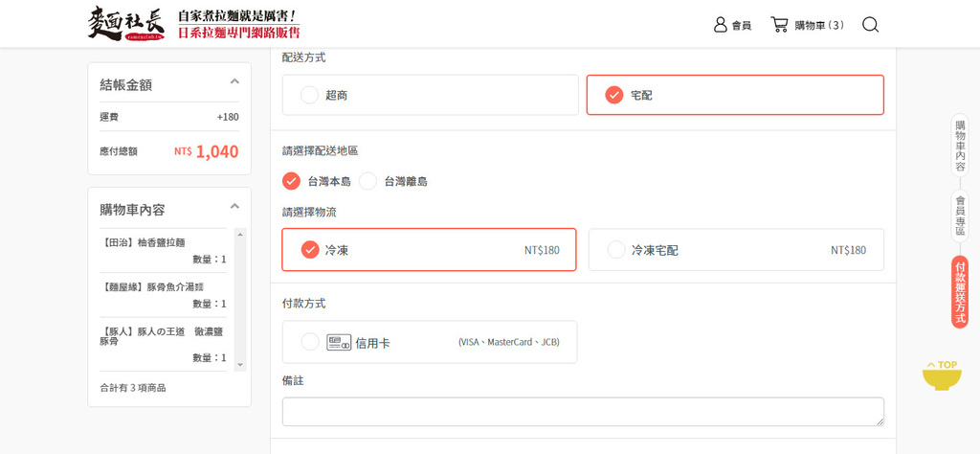The height and width of the screenshot is (454, 980).
Task: Collapse the 購物車內容 panel
Action: (x=234, y=207)
